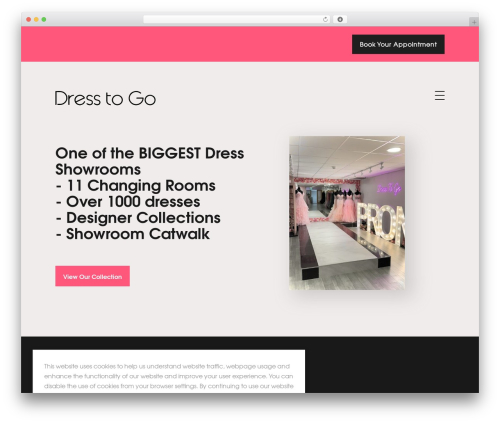Click the '- Over 1000 dresses' text
This screenshot has width=500, height=423.
click(128, 202)
